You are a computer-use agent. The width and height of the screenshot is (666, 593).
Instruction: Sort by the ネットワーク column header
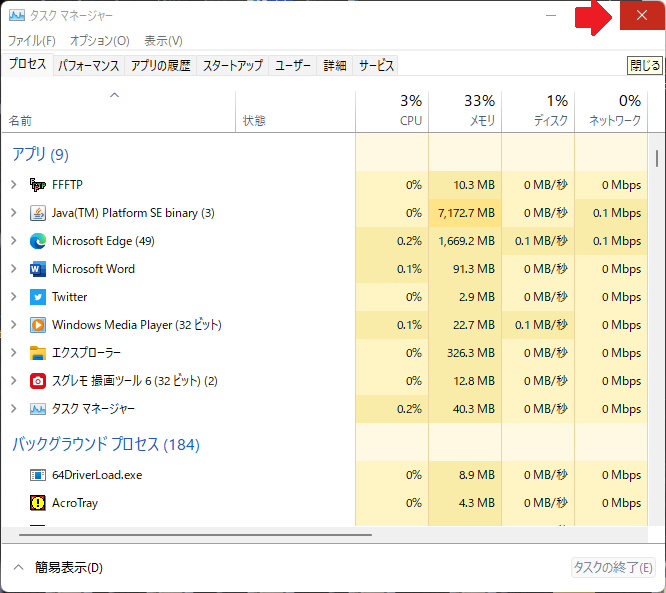click(611, 111)
